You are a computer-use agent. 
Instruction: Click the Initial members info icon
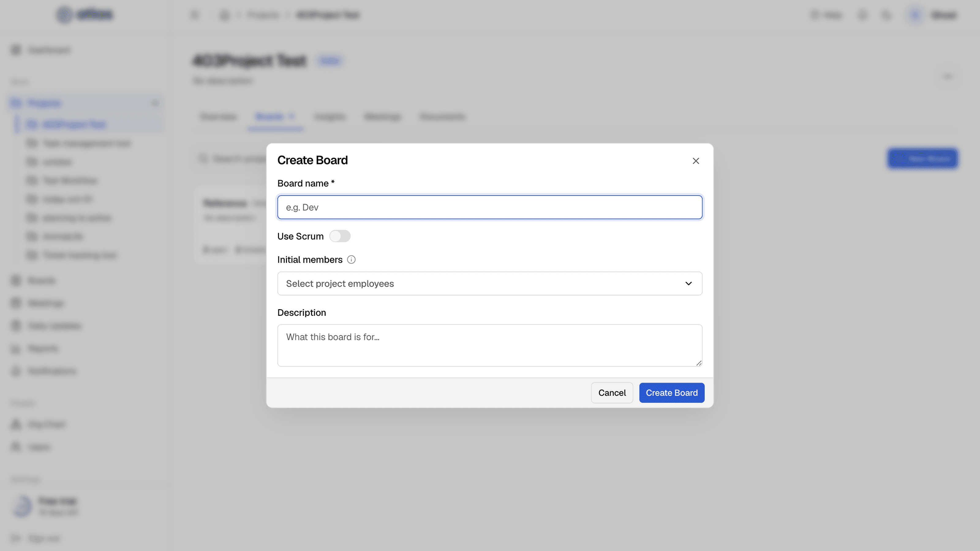point(351,260)
